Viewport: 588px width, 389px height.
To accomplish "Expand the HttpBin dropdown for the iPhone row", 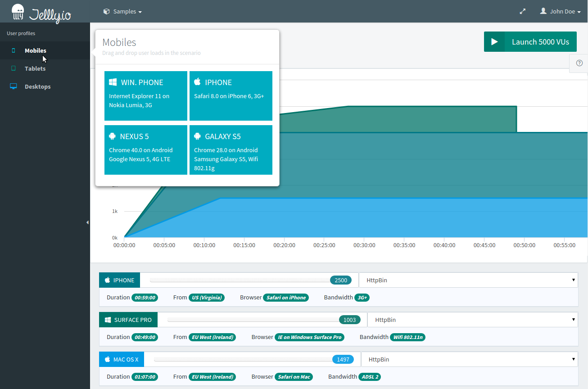I will pyautogui.click(x=468, y=280).
